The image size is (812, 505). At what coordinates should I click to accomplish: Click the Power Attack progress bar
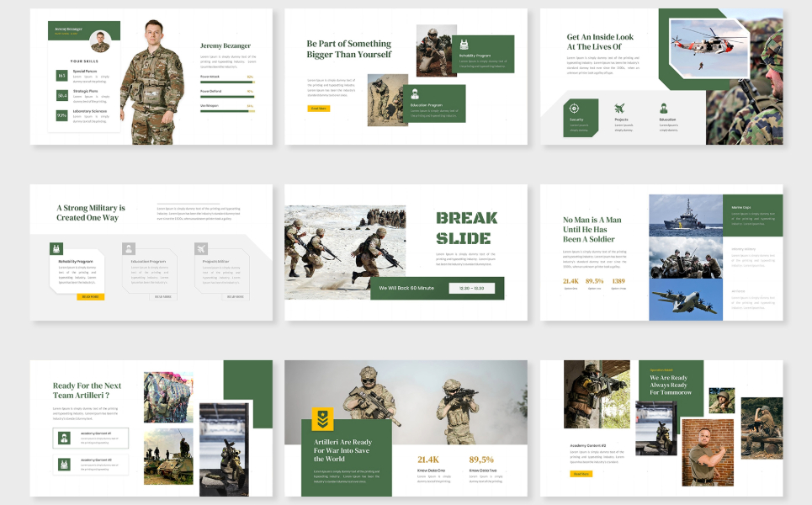[226, 82]
